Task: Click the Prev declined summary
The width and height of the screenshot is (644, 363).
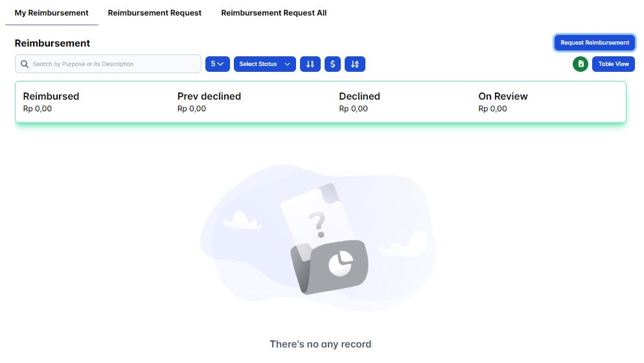Action: click(209, 102)
